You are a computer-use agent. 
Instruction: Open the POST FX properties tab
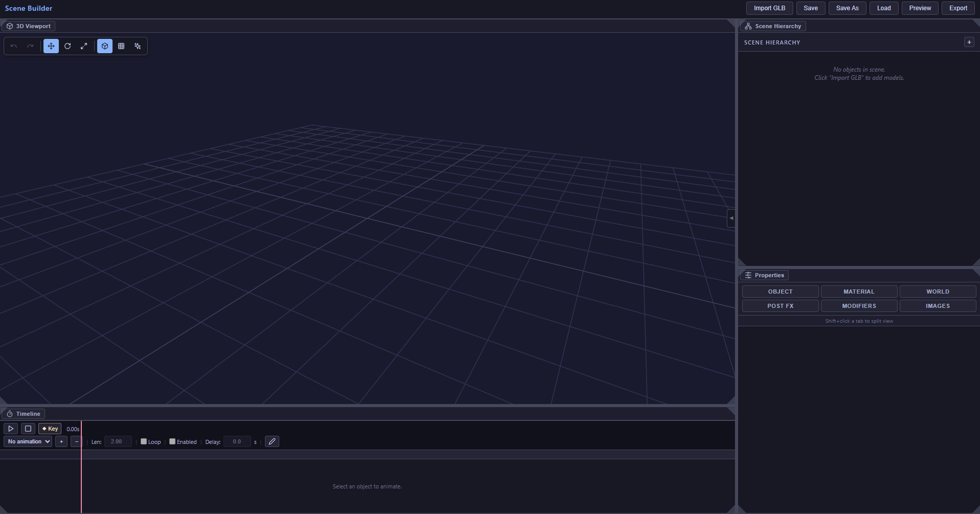point(781,306)
